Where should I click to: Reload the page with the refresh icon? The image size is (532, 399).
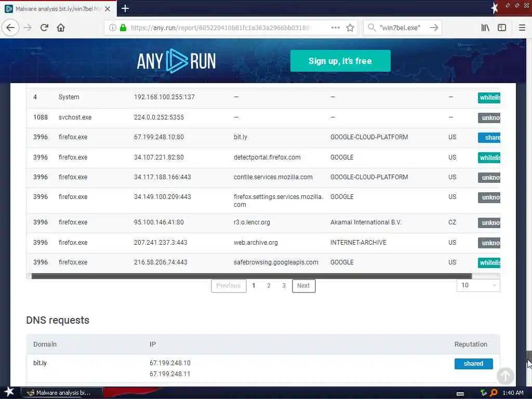(x=44, y=28)
